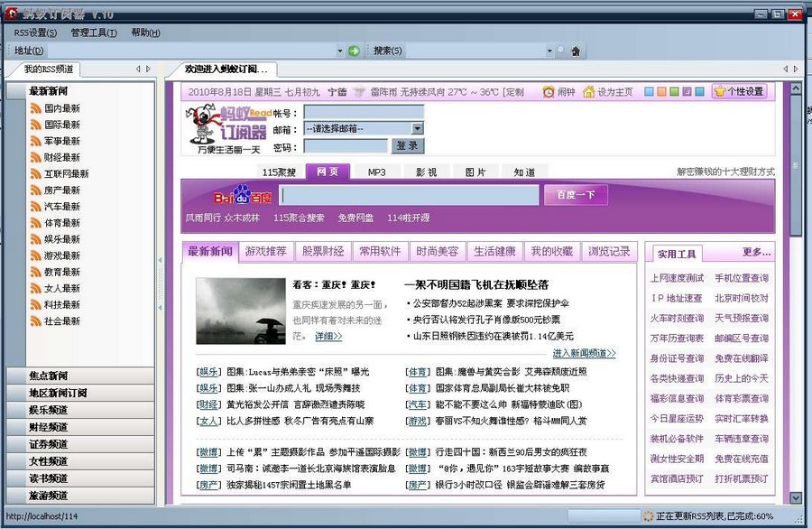
Task: Click the 设为主页 house icon
Action: click(589, 92)
